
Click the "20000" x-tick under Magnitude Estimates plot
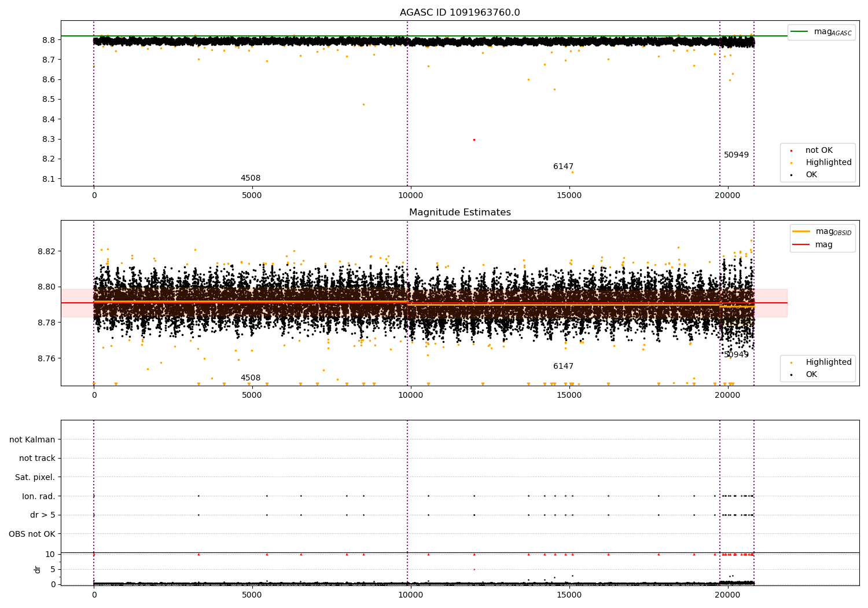727,395
